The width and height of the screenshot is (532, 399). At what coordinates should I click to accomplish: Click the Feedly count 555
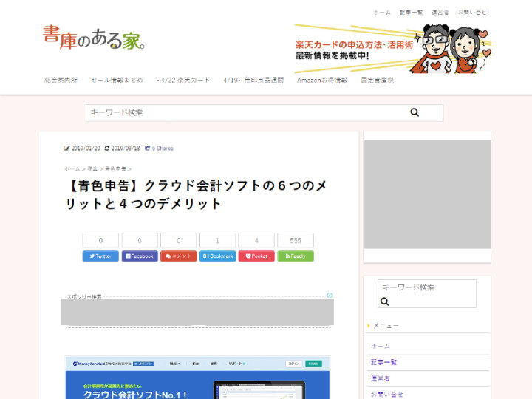click(296, 241)
